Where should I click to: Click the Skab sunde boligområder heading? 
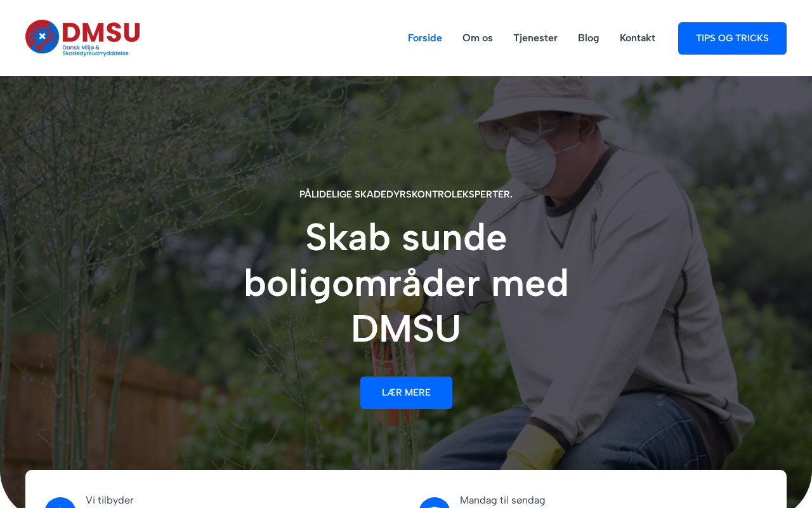406,283
